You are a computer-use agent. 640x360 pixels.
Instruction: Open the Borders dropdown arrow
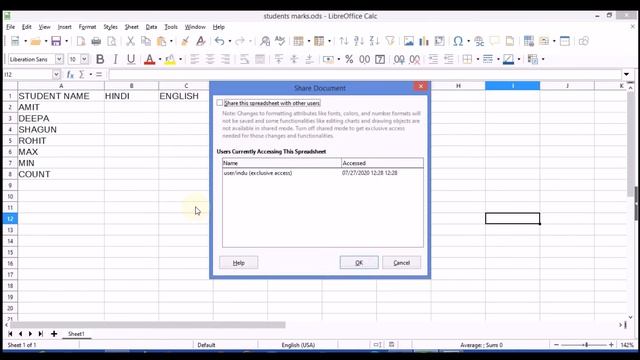(x=478, y=60)
